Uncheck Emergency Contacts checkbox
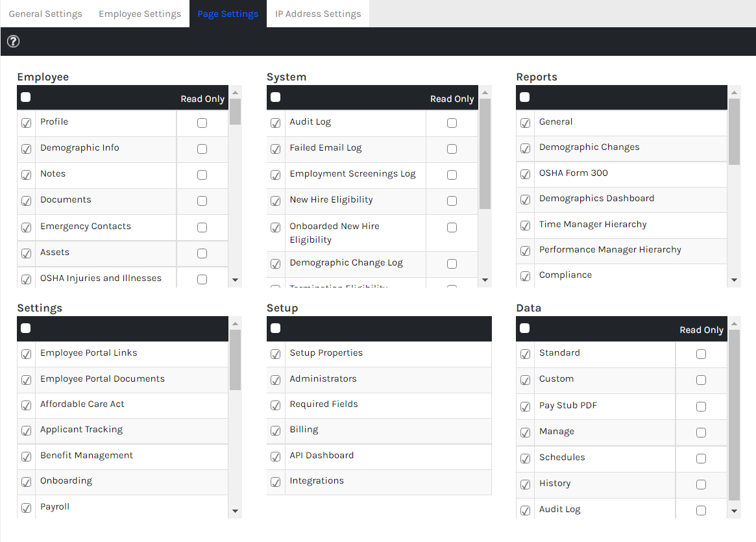The height and width of the screenshot is (542, 756). (x=27, y=228)
